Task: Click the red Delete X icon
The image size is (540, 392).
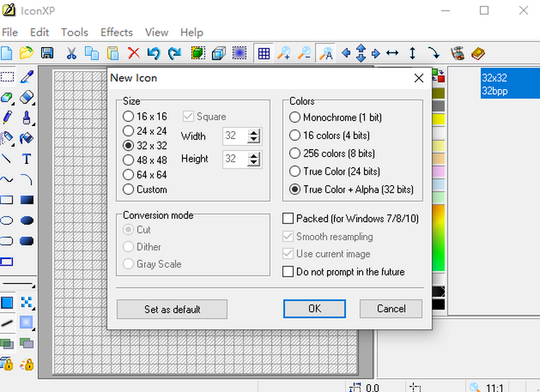Action: (134, 53)
